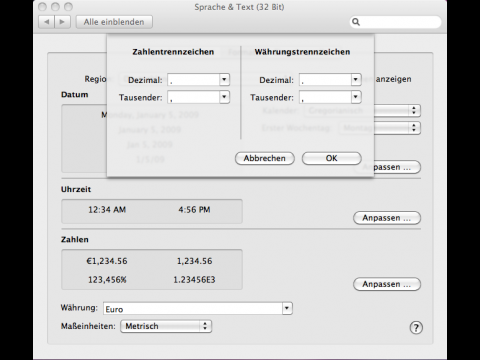Click Abbrechen to cancel the sheet
Viewport: 480px width, 360px height.
tap(265, 158)
